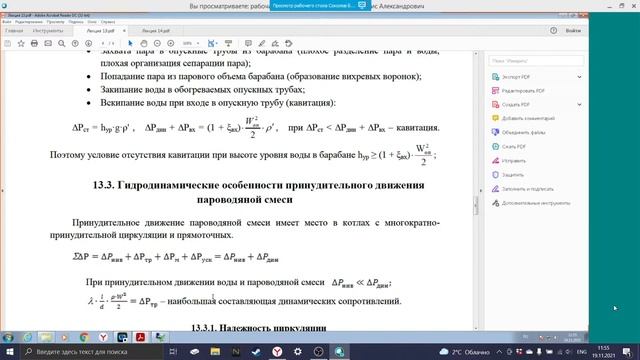Click the comment note icon in toolbar

(x=248, y=43)
